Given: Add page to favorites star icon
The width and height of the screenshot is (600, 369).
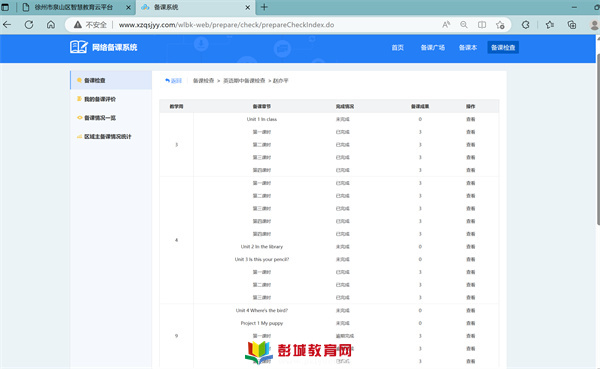Looking at the screenshot, I should point(500,25).
